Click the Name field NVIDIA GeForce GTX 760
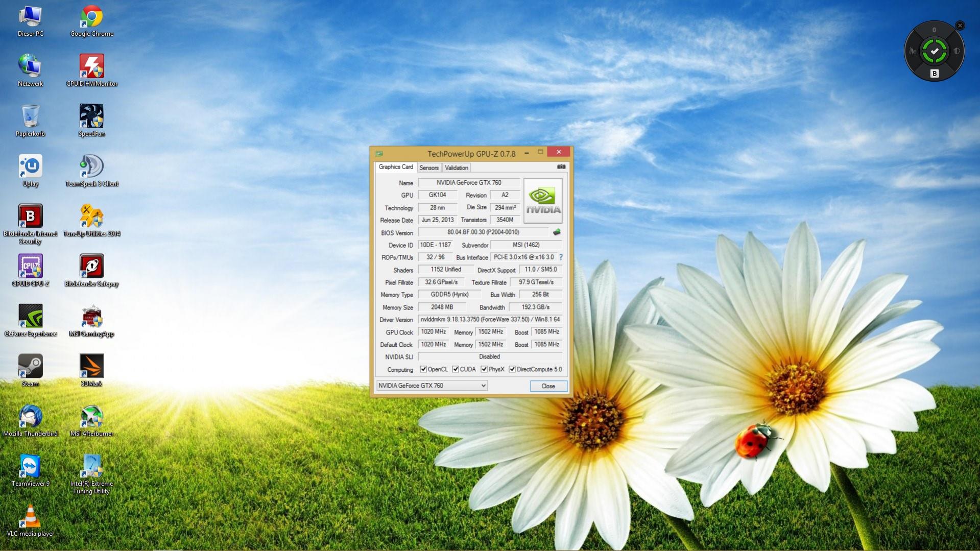Viewport: 980px width, 551px height. pos(469,182)
